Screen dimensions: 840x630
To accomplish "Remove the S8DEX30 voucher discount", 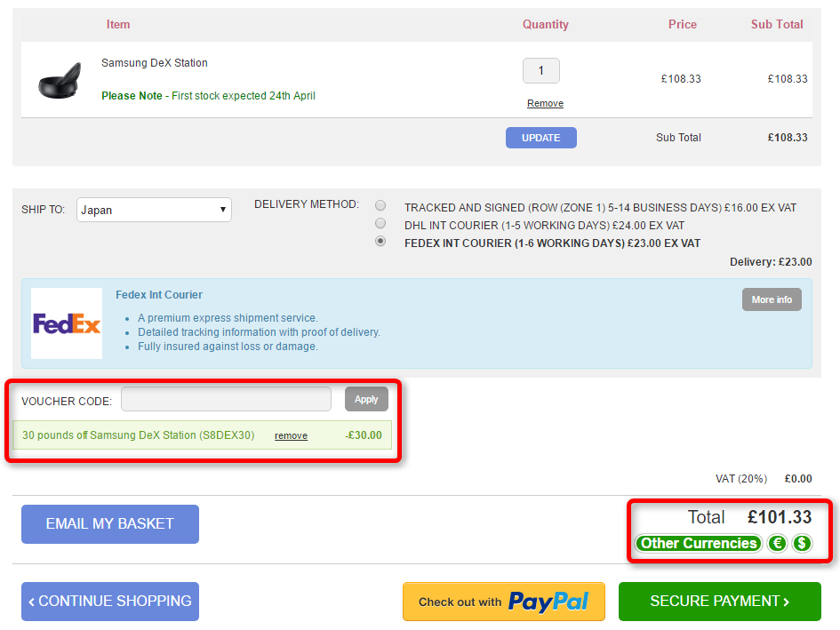I will [291, 436].
